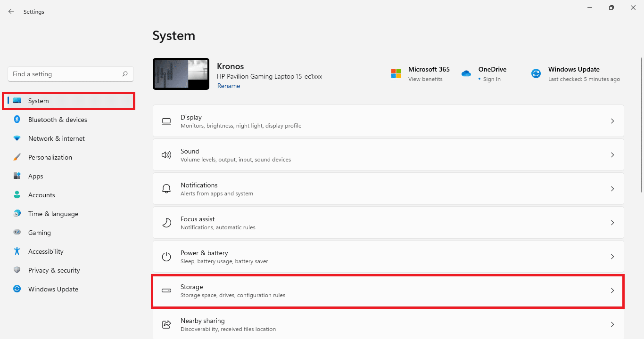The height and width of the screenshot is (339, 644).
Task: Click the Microsoft 365 icon
Action: point(396,73)
